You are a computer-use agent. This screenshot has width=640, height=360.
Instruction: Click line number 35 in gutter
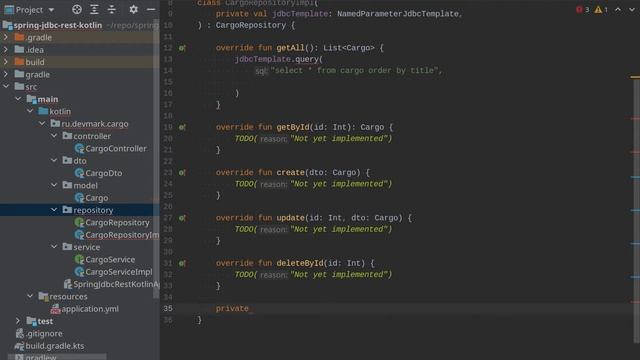168,309
